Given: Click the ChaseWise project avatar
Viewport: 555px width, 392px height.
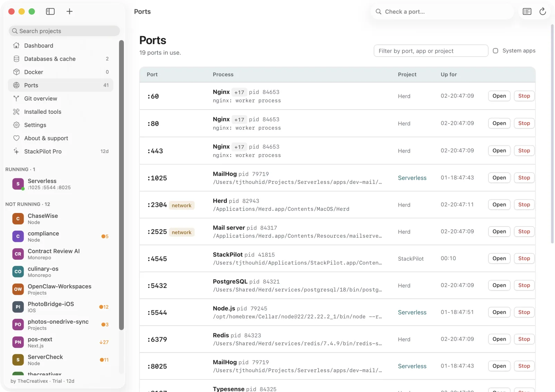Looking at the screenshot, I should [x=18, y=219].
